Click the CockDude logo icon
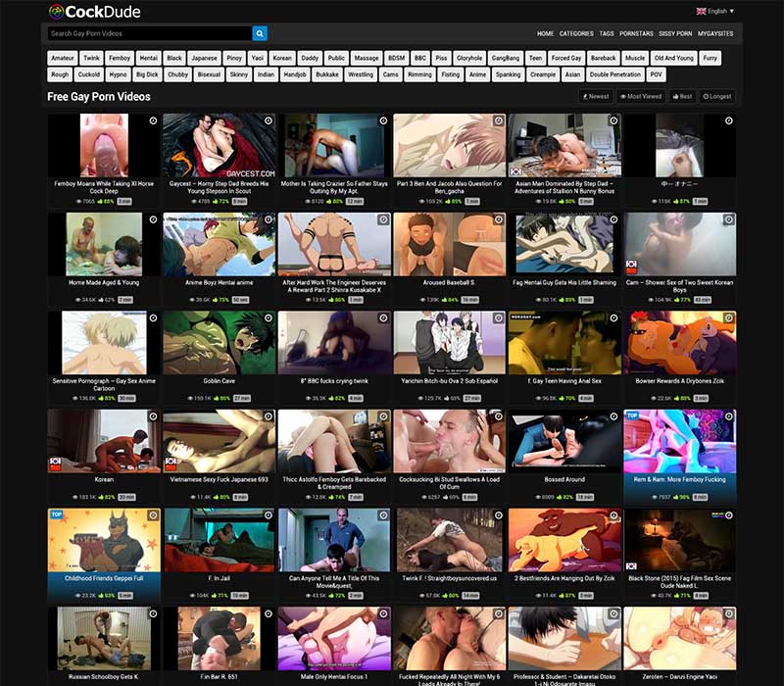The height and width of the screenshot is (686, 784). (x=56, y=13)
